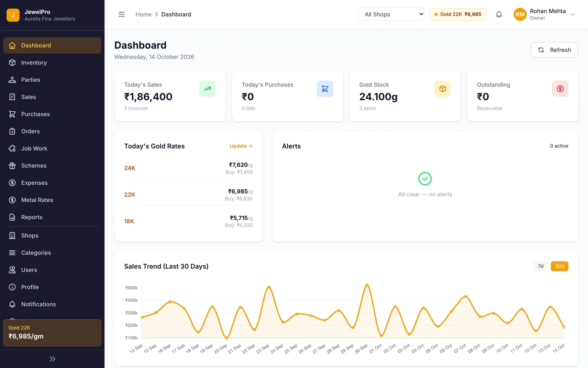Click the Gold Stock box icon
This screenshot has height=368, width=588.
pos(442,89)
